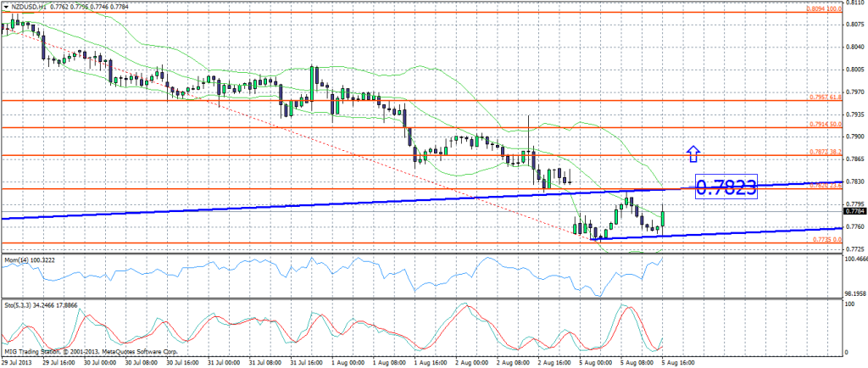The width and height of the screenshot is (868, 368).
Task: Click the 0.7735 0.0 Fibonacci level label
Action: pyautogui.click(x=823, y=240)
